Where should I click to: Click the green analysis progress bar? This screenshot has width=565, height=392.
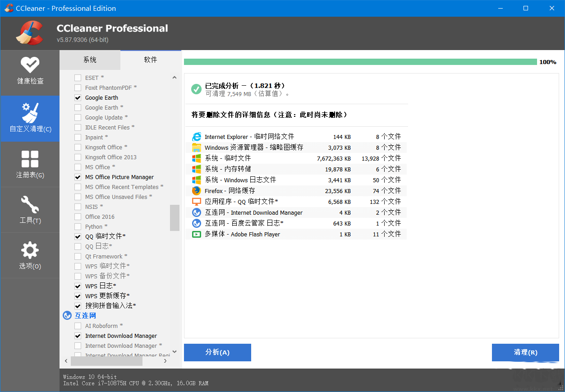coord(360,62)
